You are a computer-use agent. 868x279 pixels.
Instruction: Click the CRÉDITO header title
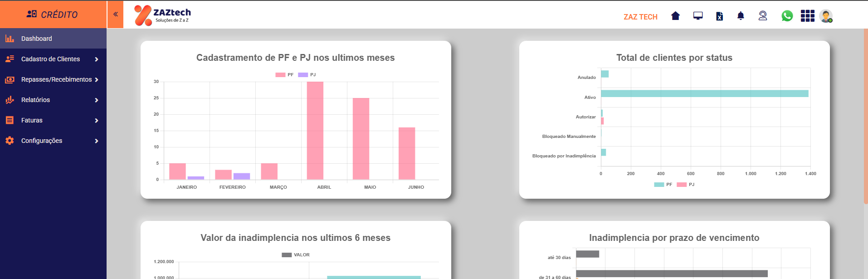59,15
